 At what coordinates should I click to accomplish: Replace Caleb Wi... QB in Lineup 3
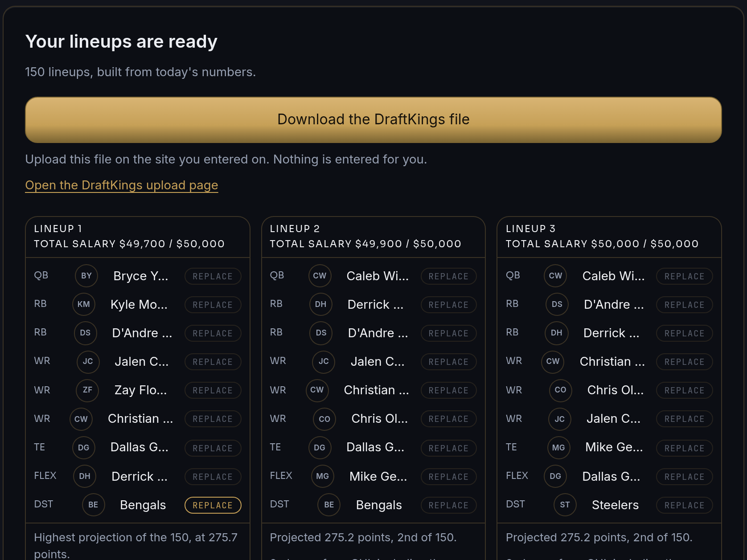click(x=684, y=276)
